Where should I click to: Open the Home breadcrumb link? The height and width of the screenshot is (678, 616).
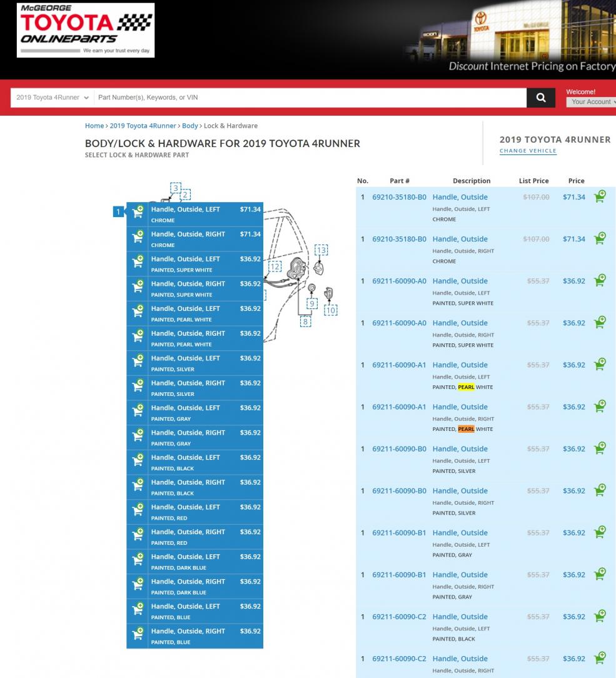pos(94,126)
